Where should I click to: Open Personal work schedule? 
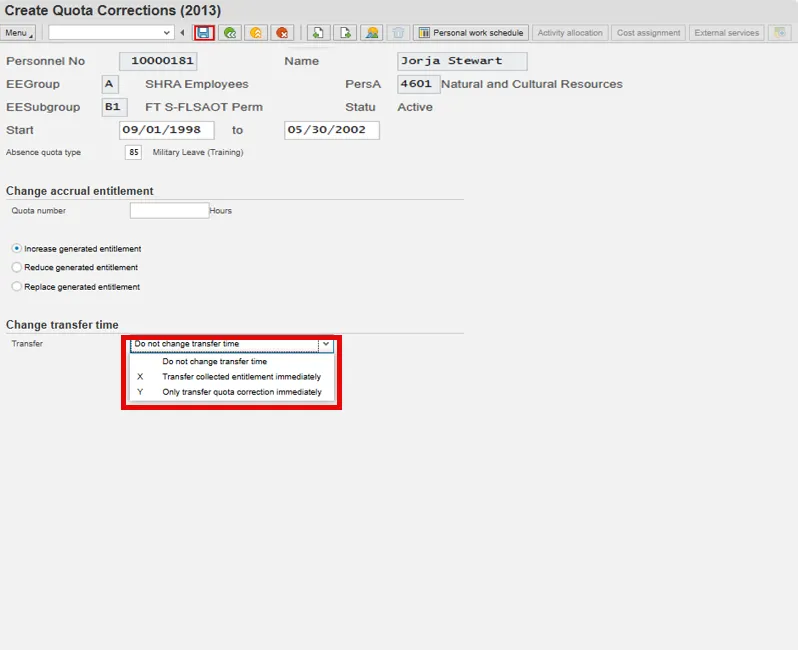click(471, 33)
